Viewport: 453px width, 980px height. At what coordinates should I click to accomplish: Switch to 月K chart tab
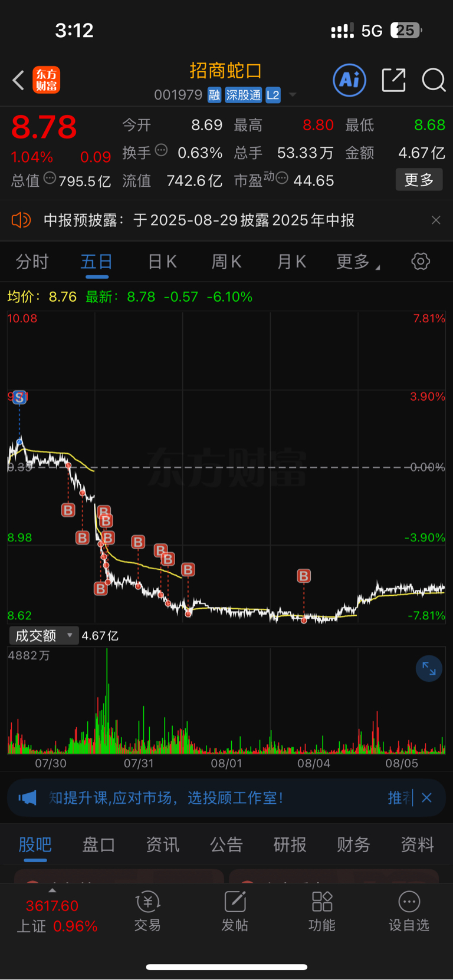pos(291,262)
